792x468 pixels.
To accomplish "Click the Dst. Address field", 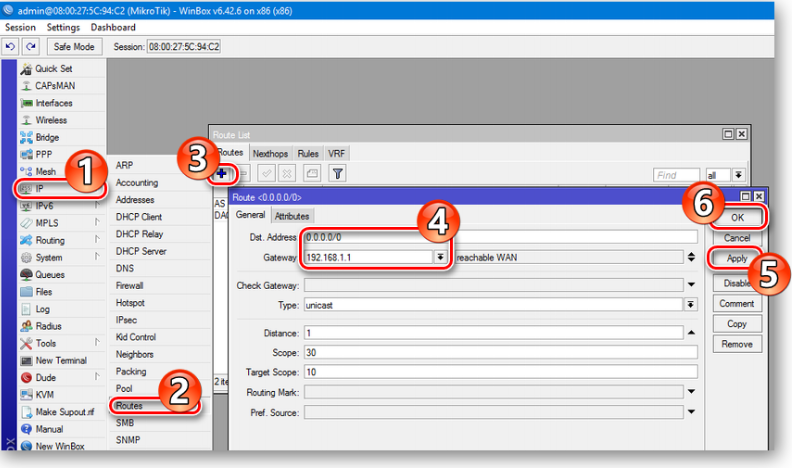I will coord(501,237).
